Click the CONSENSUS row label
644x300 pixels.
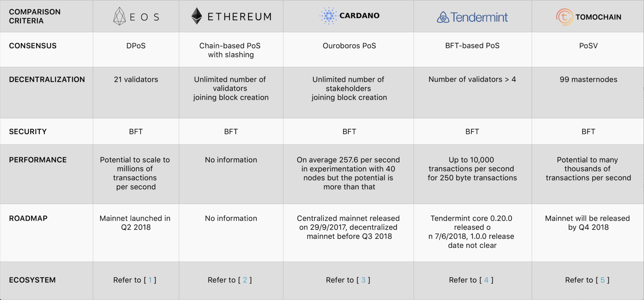(x=33, y=46)
